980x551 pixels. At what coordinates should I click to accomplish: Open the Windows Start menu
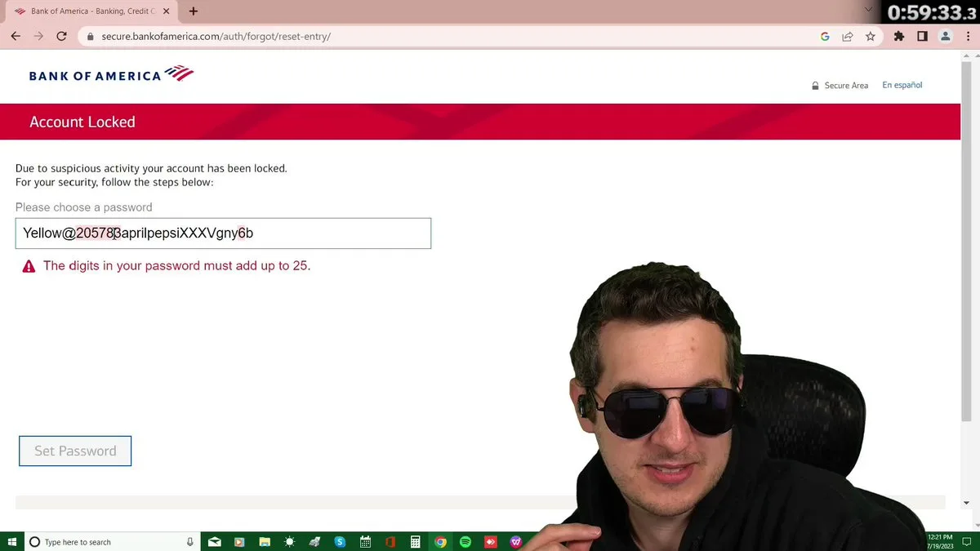(x=12, y=542)
